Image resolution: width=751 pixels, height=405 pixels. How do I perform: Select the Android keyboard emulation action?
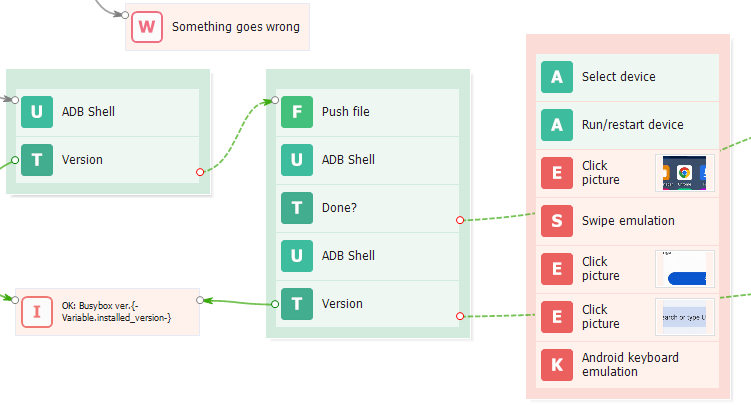click(x=630, y=364)
